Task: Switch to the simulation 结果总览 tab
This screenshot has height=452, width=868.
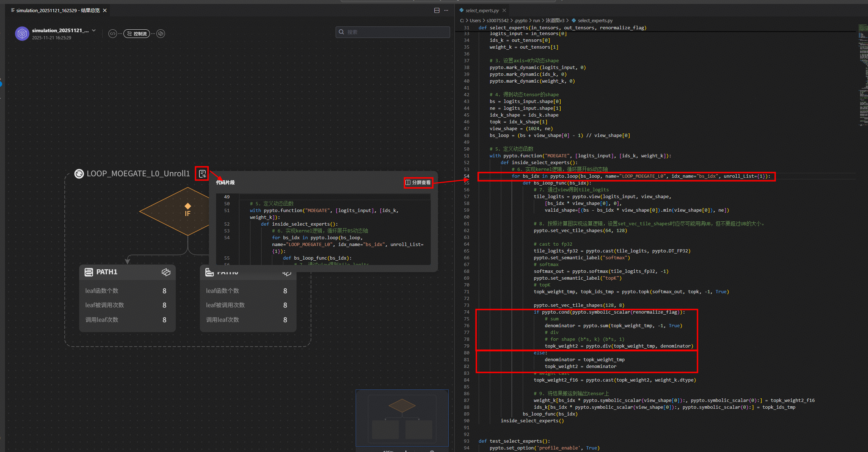Action: pyautogui.click(x=57, y=10)
